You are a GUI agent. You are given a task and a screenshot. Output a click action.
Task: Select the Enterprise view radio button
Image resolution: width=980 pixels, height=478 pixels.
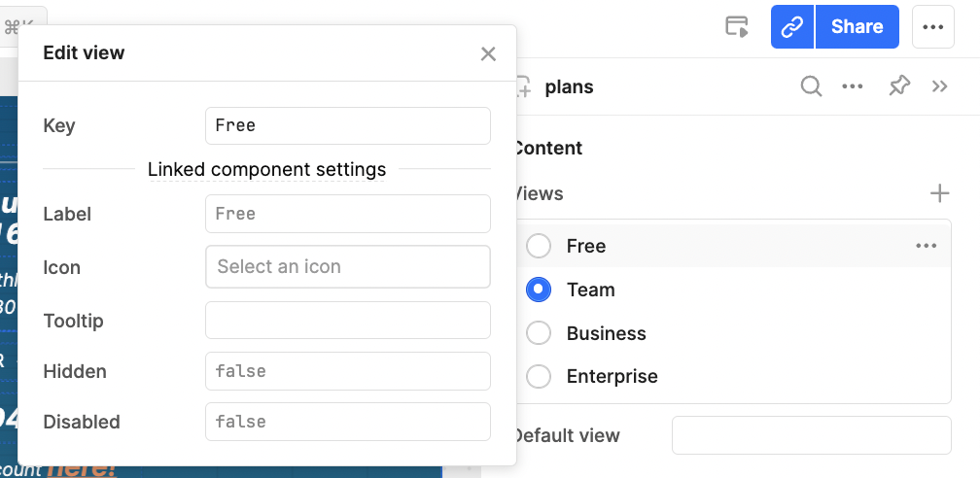pos(539,377)
